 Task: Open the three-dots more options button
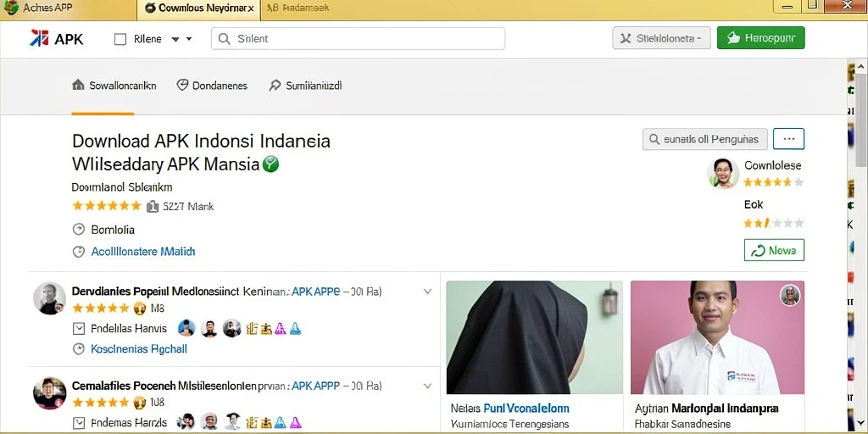(x=788, y=139)
